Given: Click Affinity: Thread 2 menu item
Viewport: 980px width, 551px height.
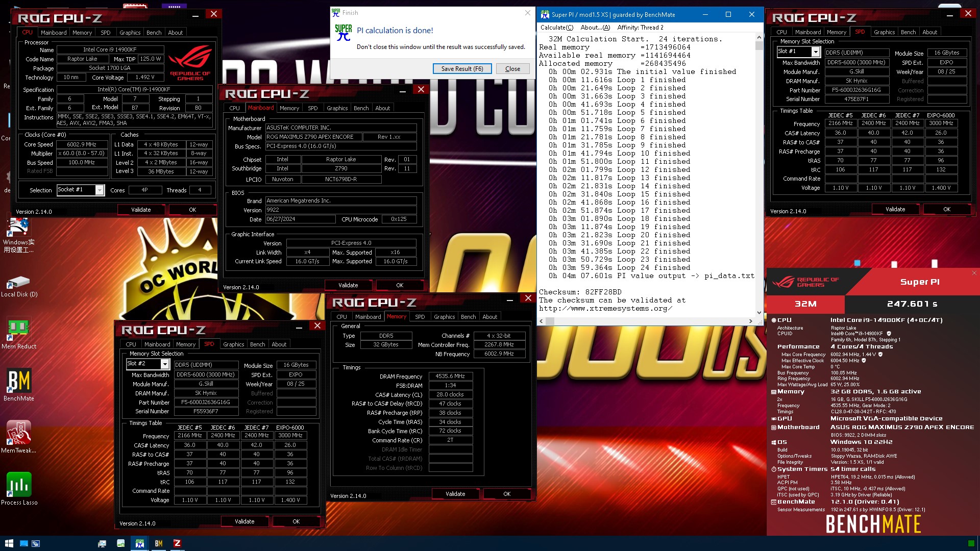Looking at the screenshot, I should click(x=640, y=28).
